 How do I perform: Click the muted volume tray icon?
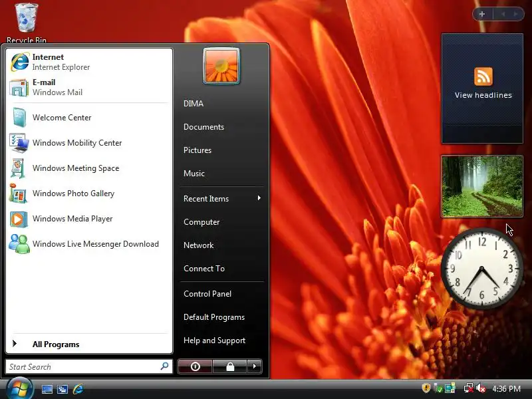point(481,388)
